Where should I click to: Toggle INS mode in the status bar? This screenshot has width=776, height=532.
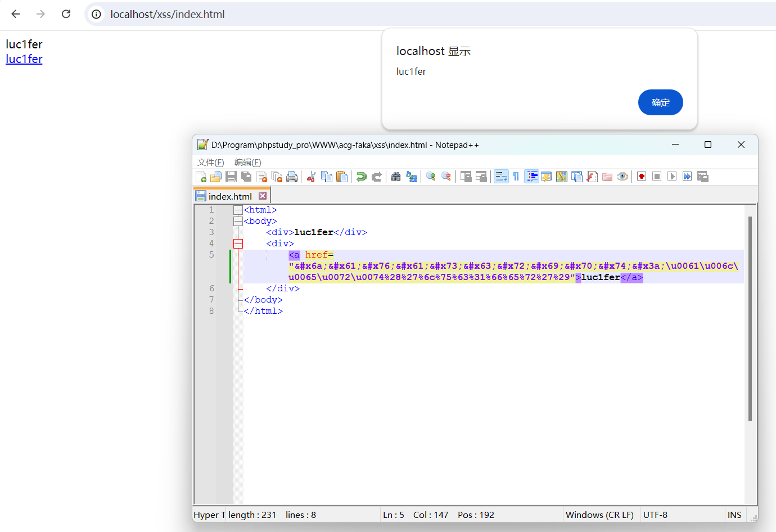(734, 515)
